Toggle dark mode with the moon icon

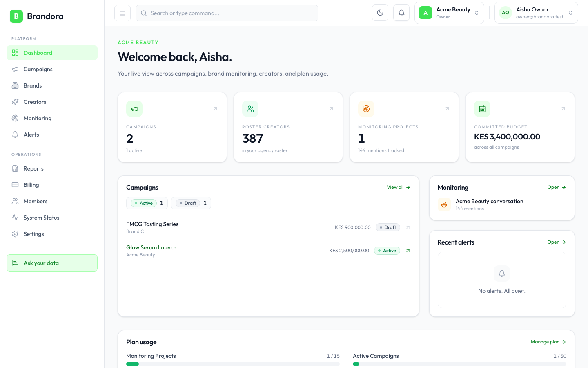click(x=380, y=13)
